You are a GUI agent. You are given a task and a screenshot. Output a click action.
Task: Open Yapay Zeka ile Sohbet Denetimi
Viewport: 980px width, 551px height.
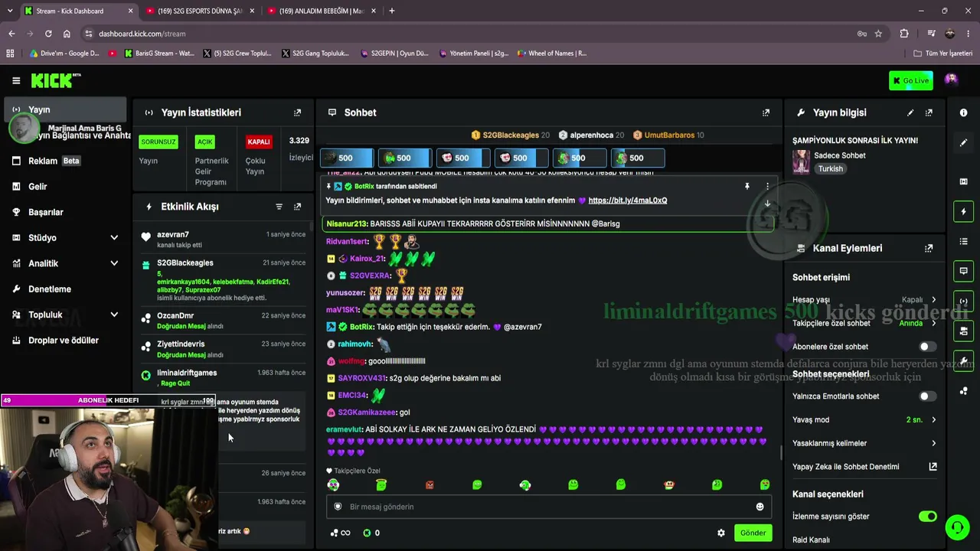pos(864,467)
